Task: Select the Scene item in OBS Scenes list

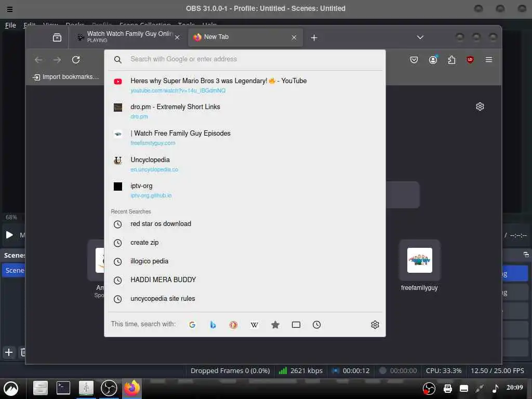Action: [14, 270]
